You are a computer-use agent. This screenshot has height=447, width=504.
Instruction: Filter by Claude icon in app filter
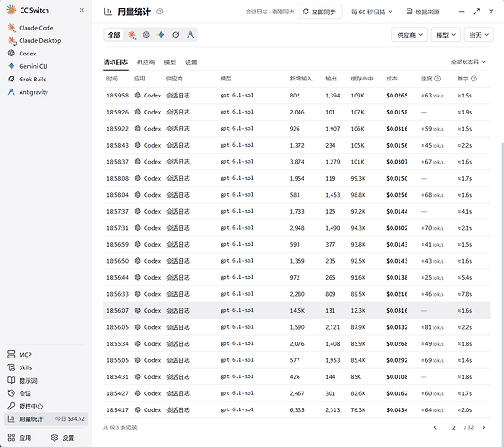click(x=131, y=35)
